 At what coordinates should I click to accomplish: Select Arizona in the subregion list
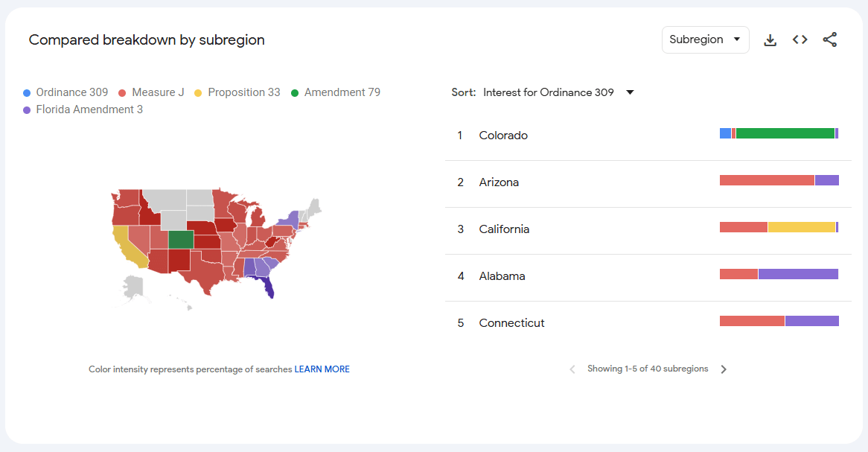tap(499, 182)
